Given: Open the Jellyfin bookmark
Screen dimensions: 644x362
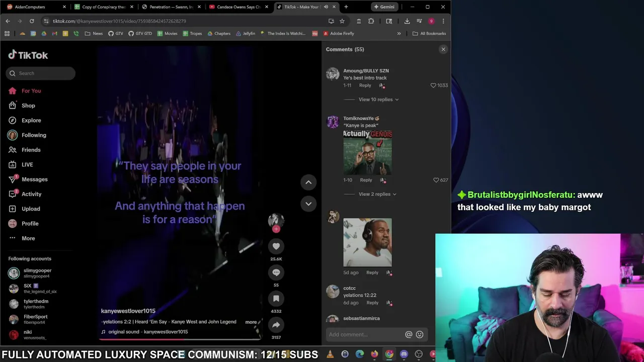Looking at the screenshot, I should (x=245, y=34).
